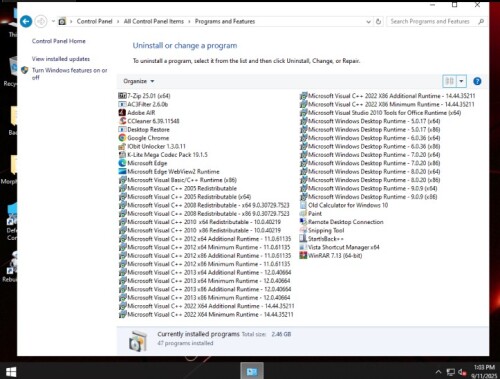
Task: Open the Windows Start menu
Action: [11, 372]
